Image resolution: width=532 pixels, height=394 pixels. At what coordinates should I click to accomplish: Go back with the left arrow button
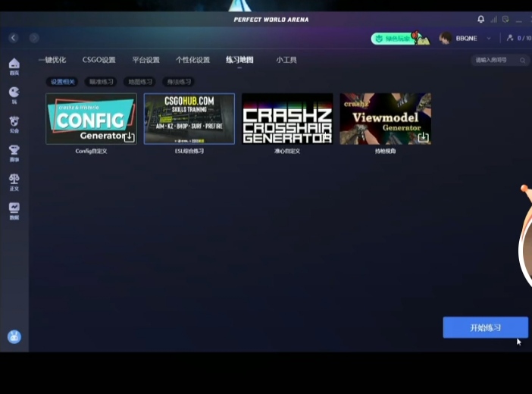coord(14,38)
